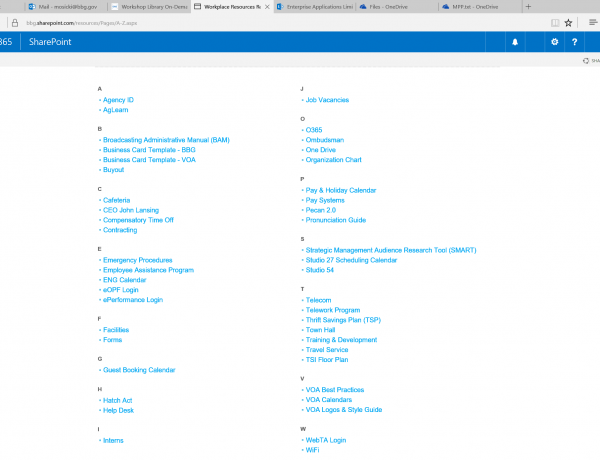The height and width of the screenshot is (460, 600).
Task: Open Emergency Procedures link
Action: point(138,260)
